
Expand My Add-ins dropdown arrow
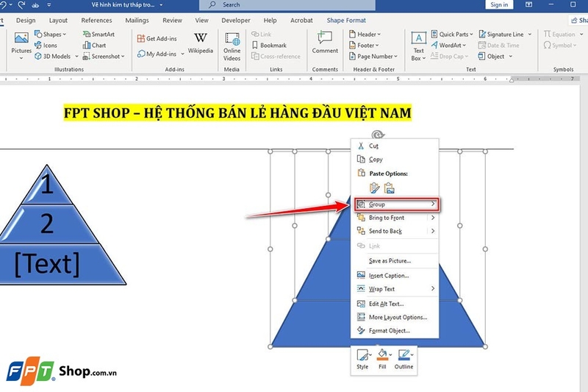(x=182, y=54)
